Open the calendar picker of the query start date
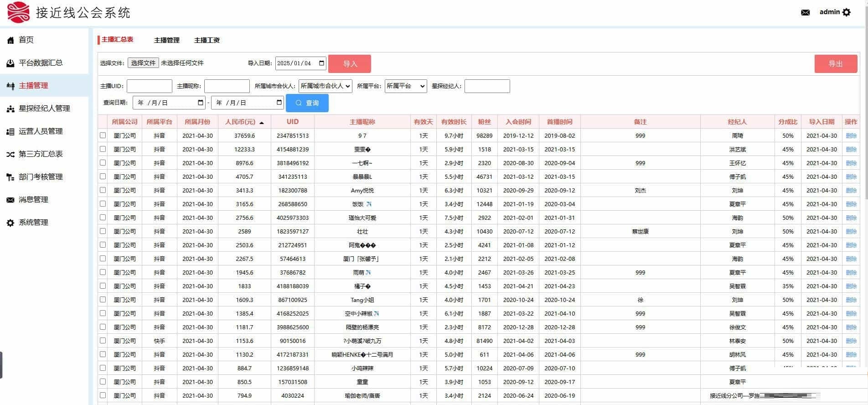The image size is (868, 405). 201,103
